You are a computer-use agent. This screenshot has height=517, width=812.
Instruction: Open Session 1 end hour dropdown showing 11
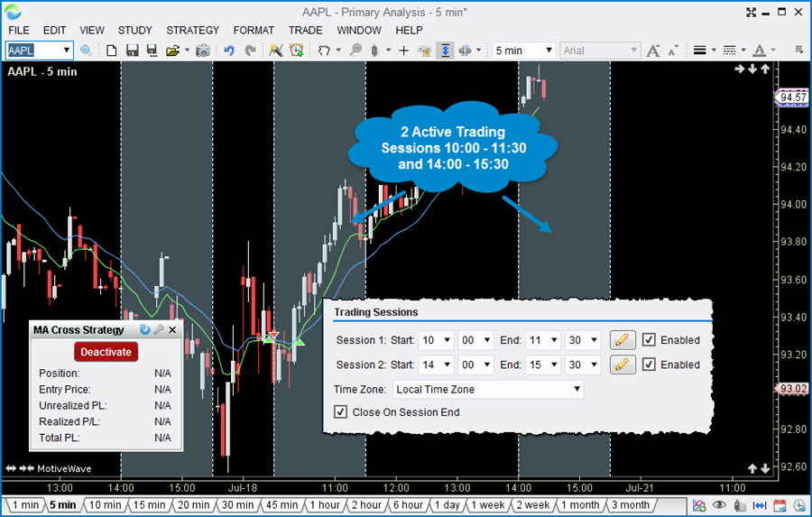pos(543,340)
